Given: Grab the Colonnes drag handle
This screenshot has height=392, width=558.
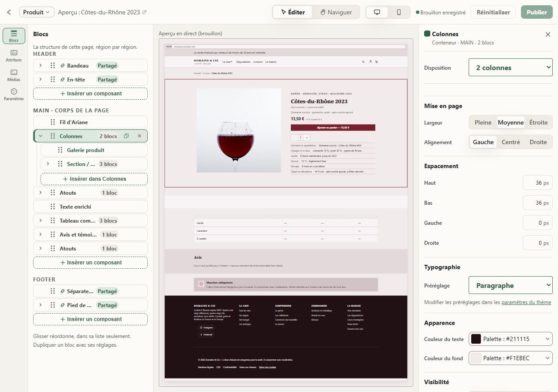Looking at the screenshot, I should pos(52,136).
